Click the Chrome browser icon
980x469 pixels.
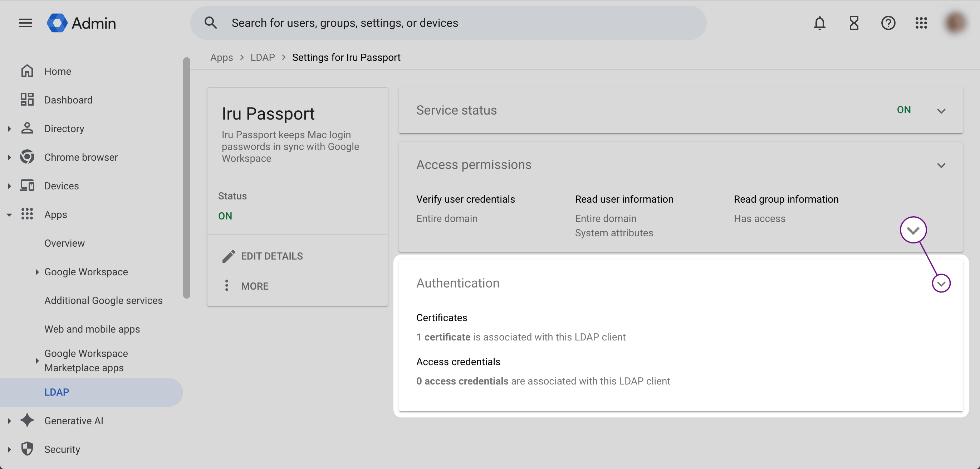27,157
